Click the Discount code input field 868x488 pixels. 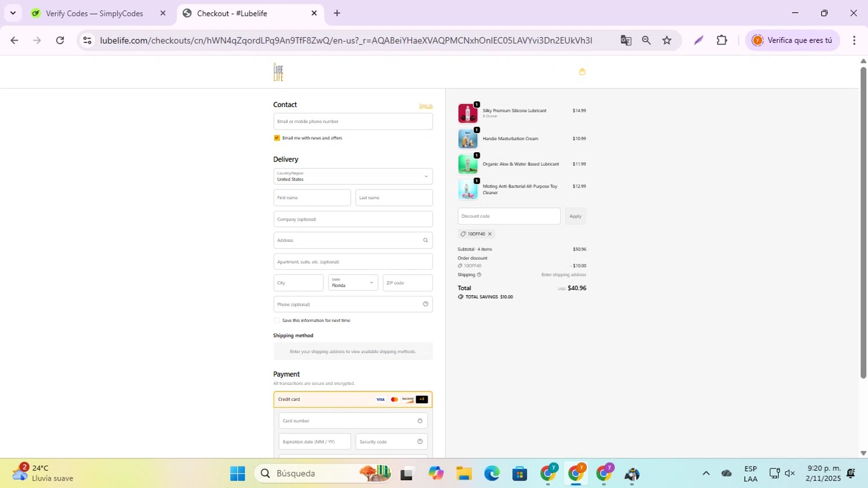click(x=509, y=216)
